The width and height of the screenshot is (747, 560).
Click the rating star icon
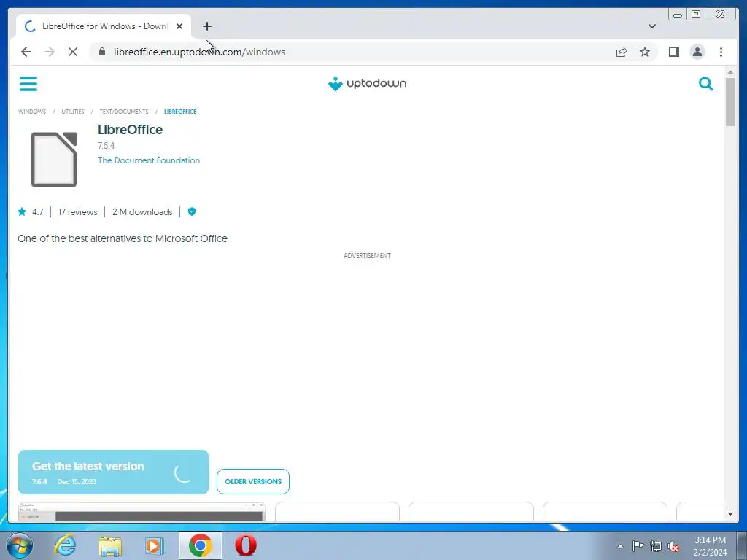point(22,212)
